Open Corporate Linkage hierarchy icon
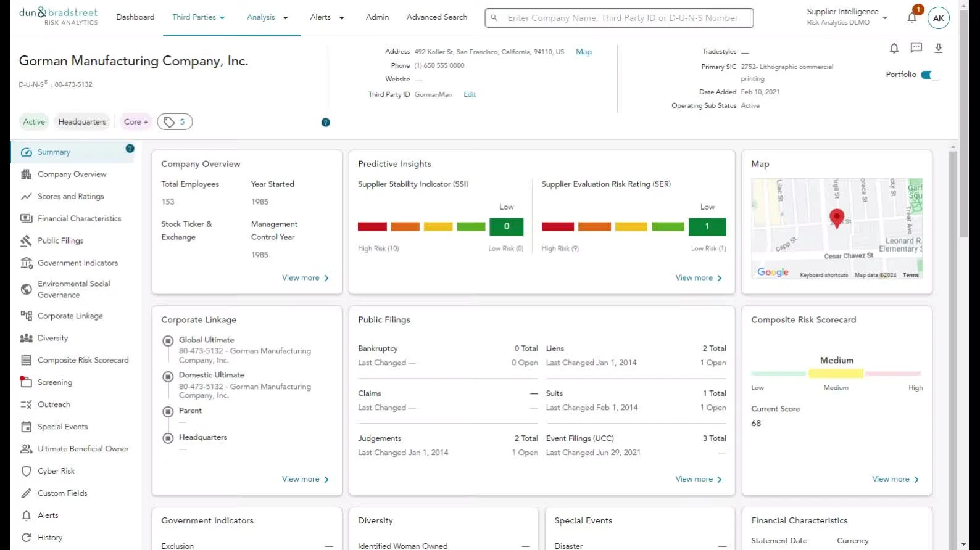 tap(26, 316)
